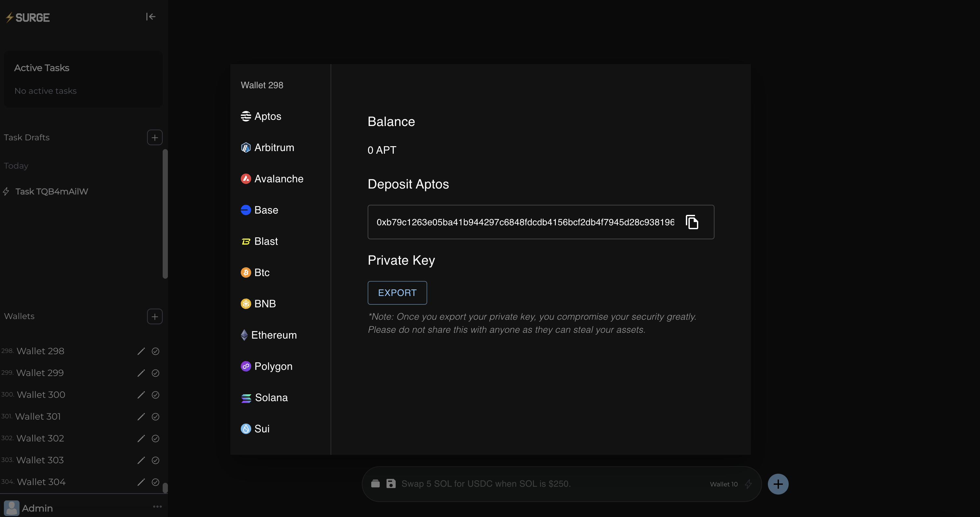The image size is (980, 517).
Task: Select the Solana chain tab
Action: point(271,398)
